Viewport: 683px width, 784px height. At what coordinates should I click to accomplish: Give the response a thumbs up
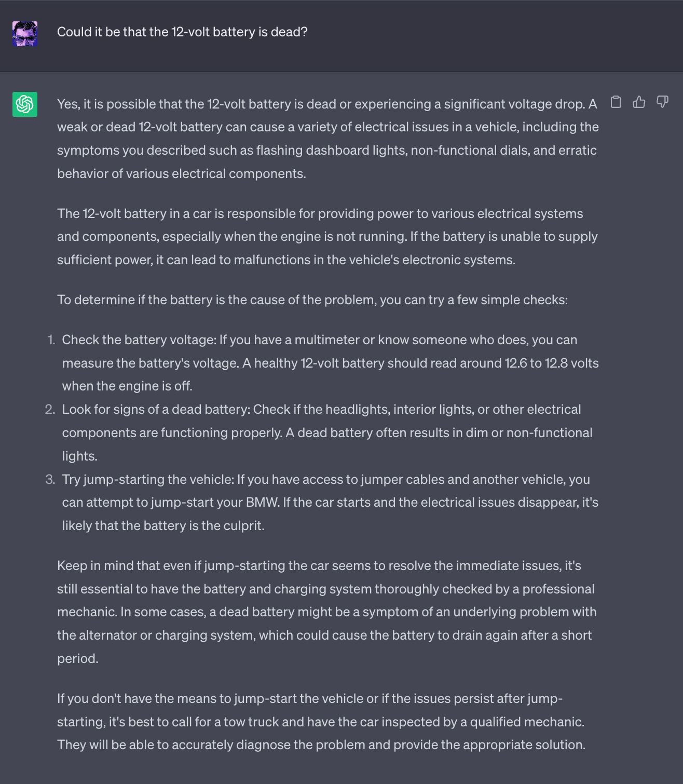[639, 102]
